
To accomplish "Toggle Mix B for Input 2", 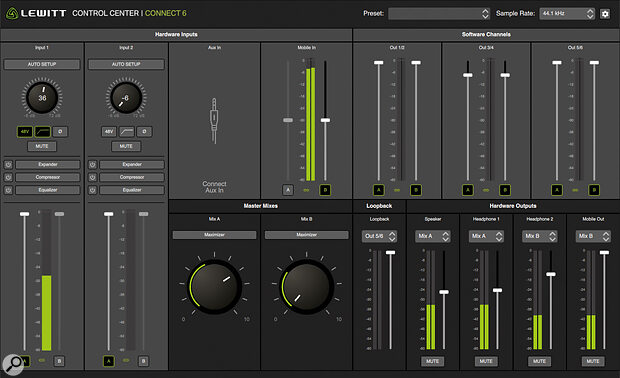I will (x=144, y=361).
